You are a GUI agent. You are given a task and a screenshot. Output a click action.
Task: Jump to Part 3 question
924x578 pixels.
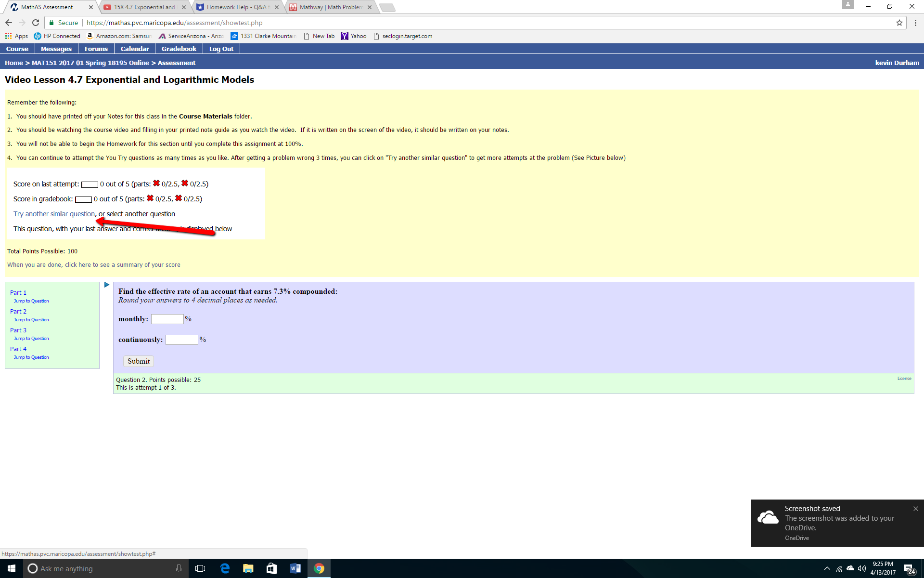(x=31, y=338)
